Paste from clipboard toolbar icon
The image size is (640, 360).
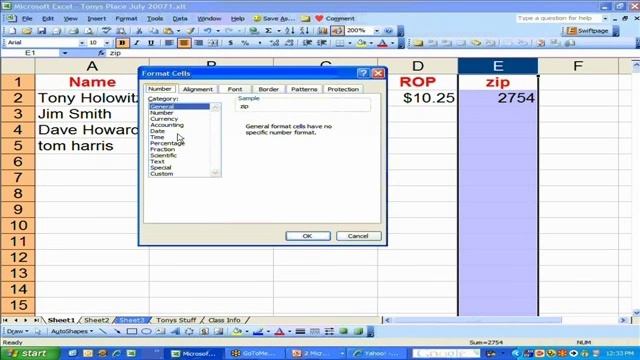(168, 31)
